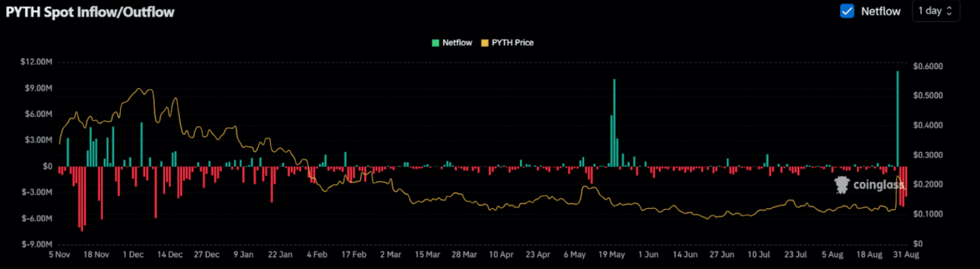Click the $-6.00M left axis label
Image resolution: width=980 pixels, height=269 pixels.
(x=37, y=219)
